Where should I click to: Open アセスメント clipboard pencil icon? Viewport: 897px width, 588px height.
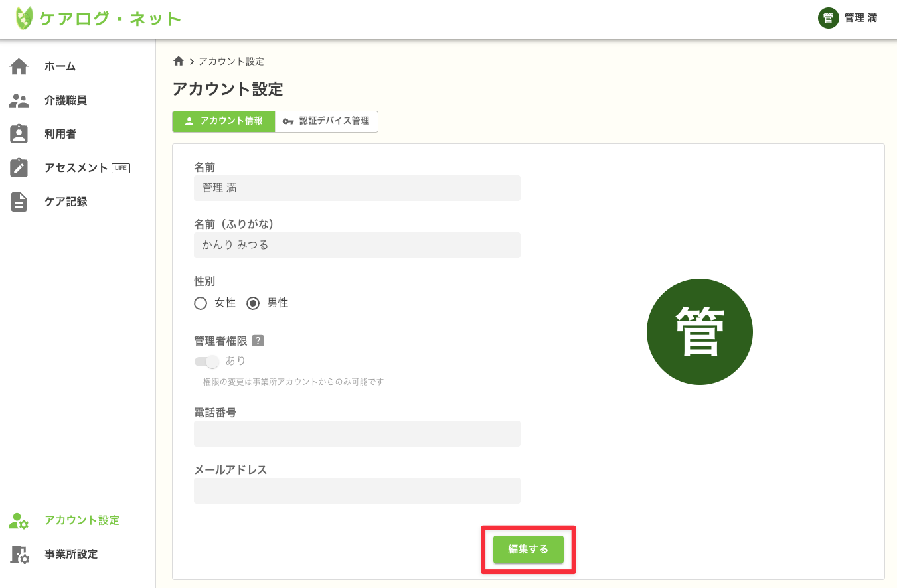pos(19,168)
